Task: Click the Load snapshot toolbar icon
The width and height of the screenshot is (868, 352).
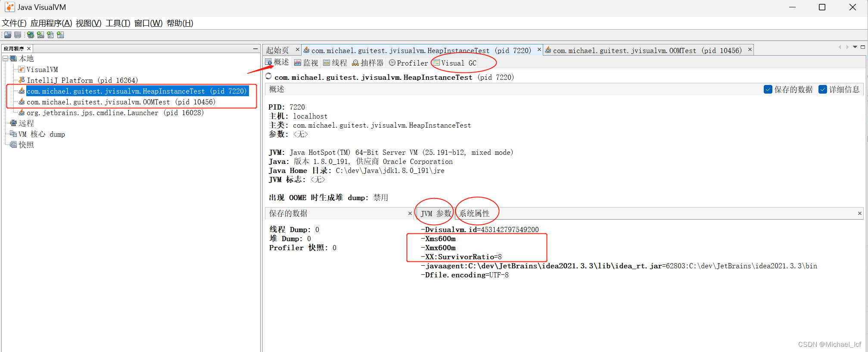Action: point(8,35)
